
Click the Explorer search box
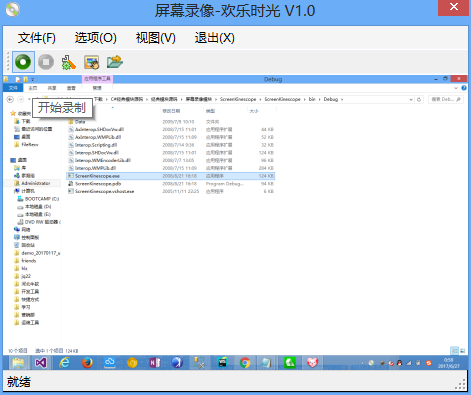[446, 99]
